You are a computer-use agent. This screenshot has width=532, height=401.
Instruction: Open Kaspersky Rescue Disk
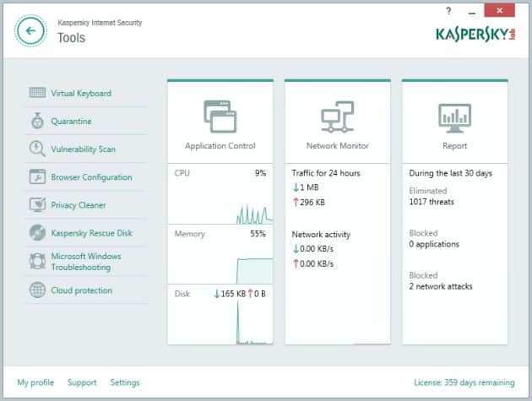click(91, 233)
